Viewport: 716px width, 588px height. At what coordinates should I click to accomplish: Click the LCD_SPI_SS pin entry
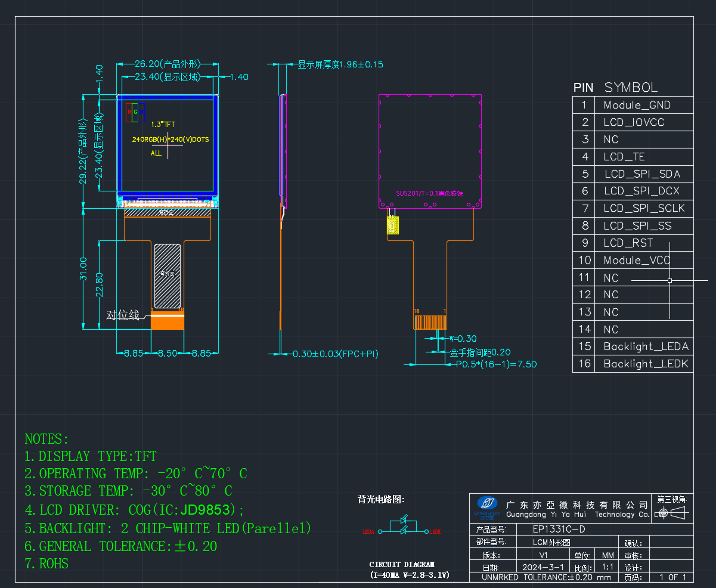[637, 225]
